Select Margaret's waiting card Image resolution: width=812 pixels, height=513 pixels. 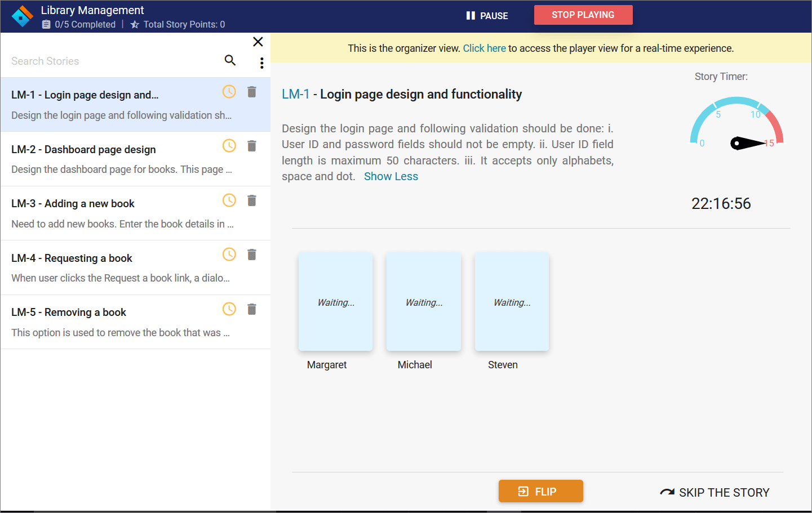(x=335, y=301)
